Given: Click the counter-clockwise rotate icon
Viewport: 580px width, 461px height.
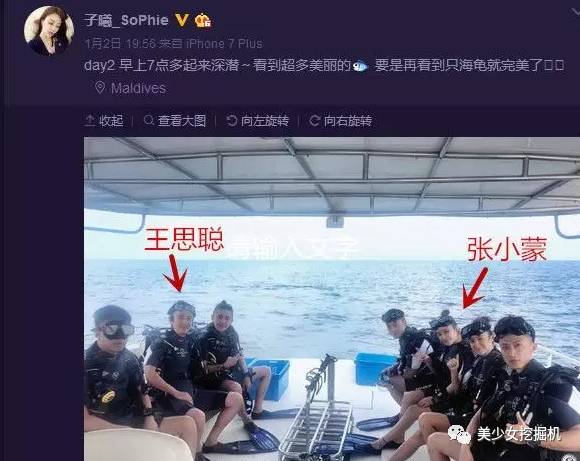Looking at the screenshot, I should click(232, 120).
